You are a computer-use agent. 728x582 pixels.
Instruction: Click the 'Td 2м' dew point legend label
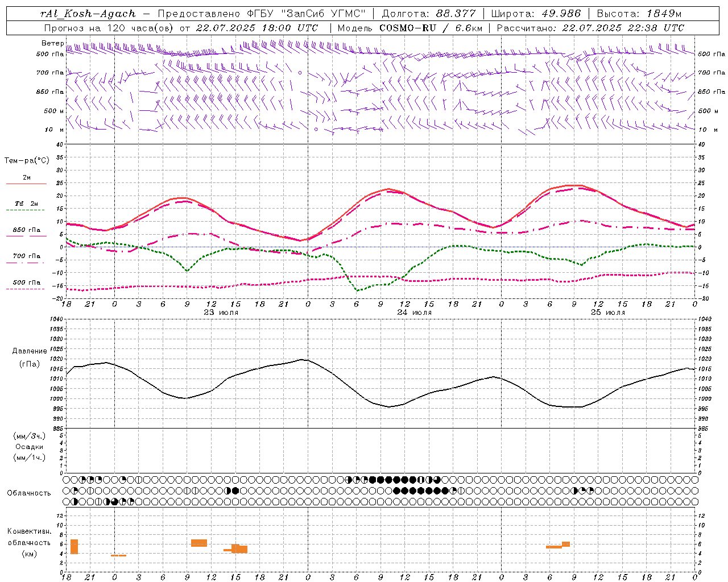click(27, 203)
